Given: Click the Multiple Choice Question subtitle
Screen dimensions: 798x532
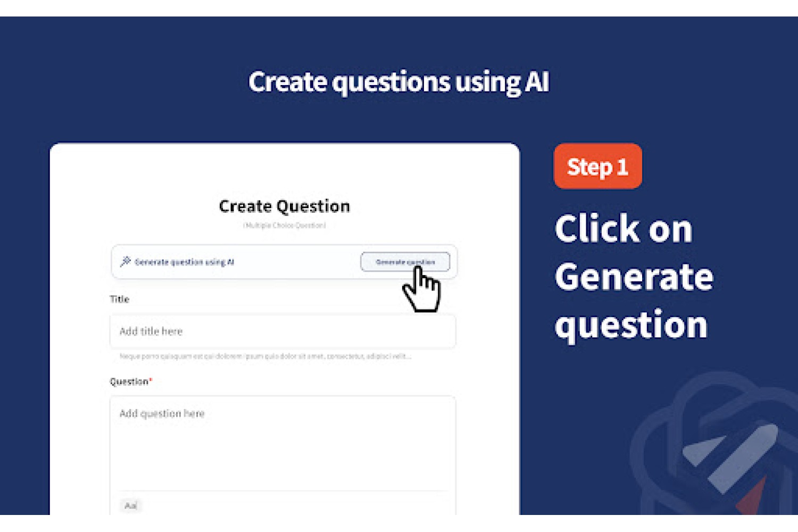Looking at the screenshot, I should click(x=284, y=226).
